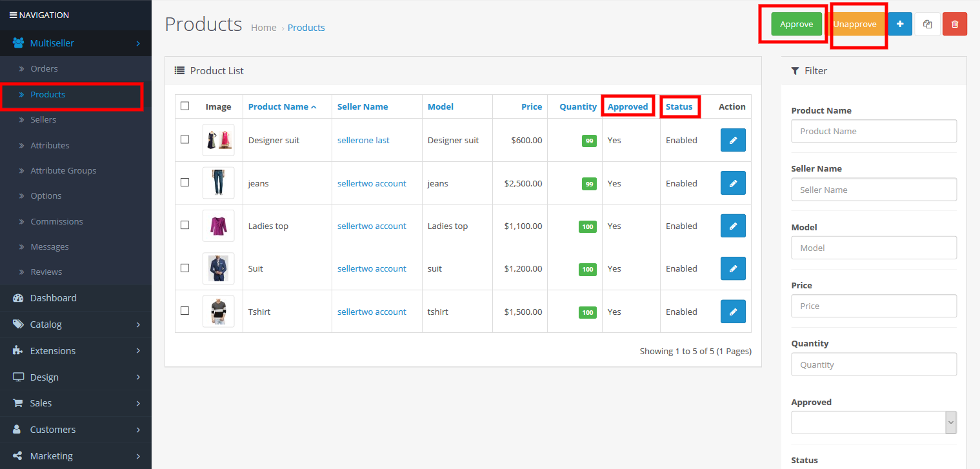Screen dimensions: 980x469
Task: Open Commissions menu item
Action: (57, 221)
